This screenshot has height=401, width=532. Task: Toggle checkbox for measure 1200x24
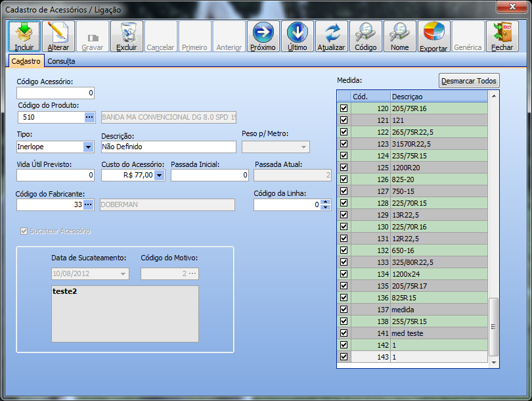pyautogui.click(x=344, y=273)
